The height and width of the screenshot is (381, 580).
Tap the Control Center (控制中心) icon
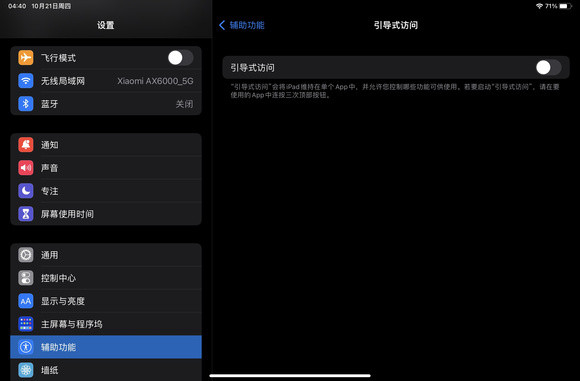click(x=26, y=278)
